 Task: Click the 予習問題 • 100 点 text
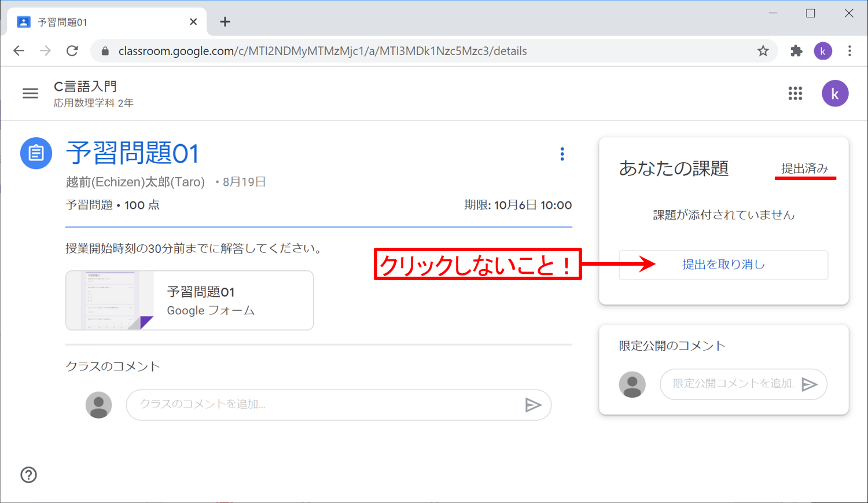pos(113,205)
